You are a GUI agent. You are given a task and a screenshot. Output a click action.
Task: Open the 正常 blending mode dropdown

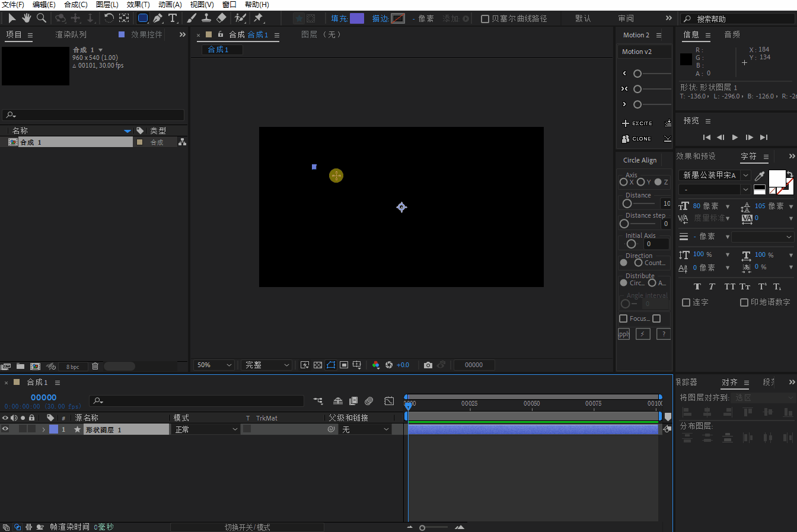[206, 429]
